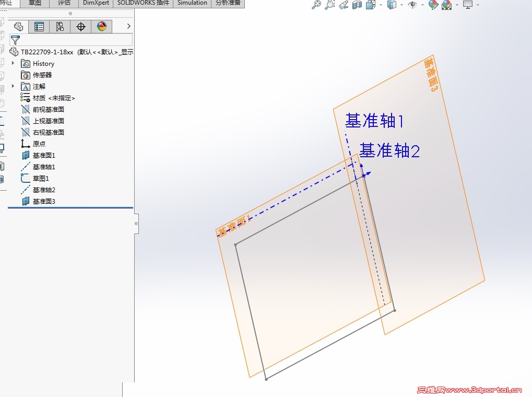532x397 pixels.
Task: Click the View Orientation cube icon
Action: (371, 5)
